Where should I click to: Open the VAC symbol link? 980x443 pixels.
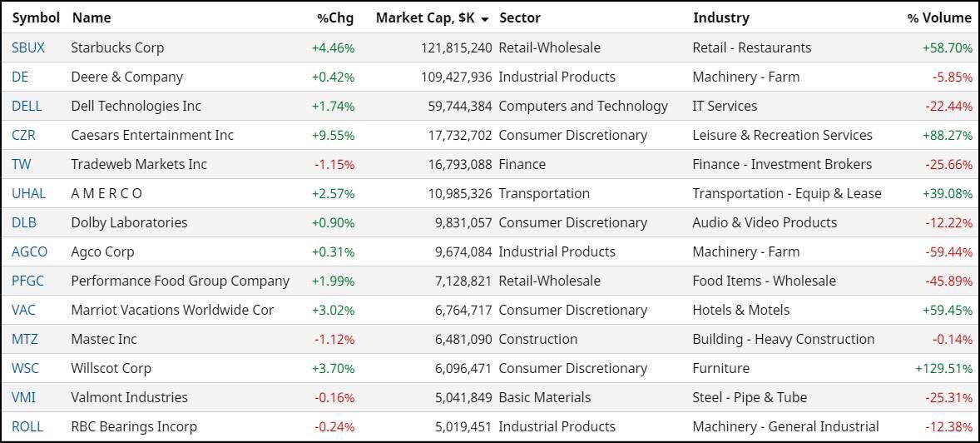point(23,310)
